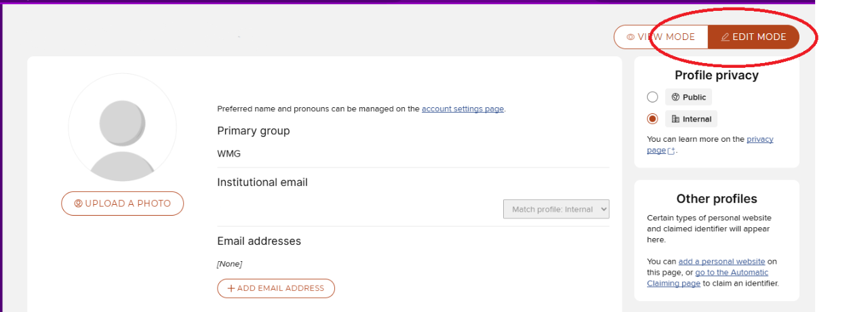This screenshot has height=312, width=868.
Task: Click the globe icon beside Public
Action: pyautogui.click(x=675, y=97)
